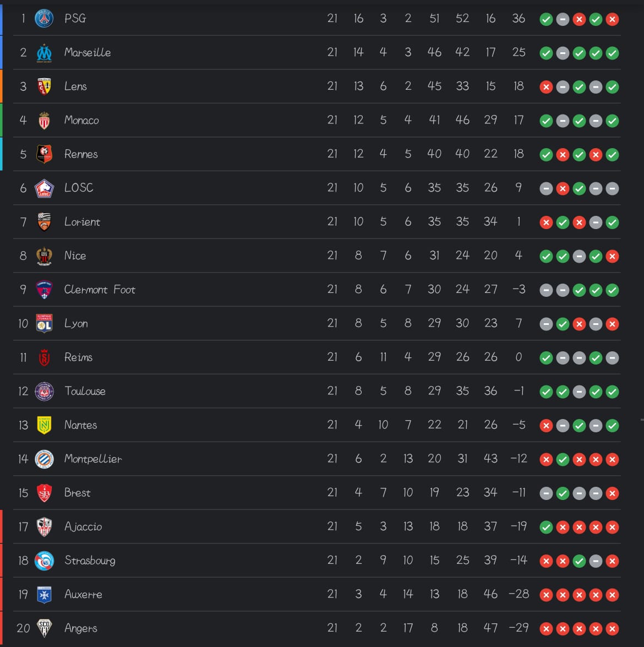Click the Strasbourg club logo
Screen dimensions: 644x647
[x=44, y=561]
